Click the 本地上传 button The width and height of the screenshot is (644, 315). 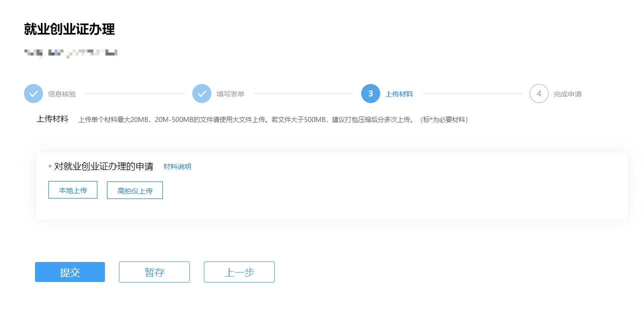pos(73,190)
